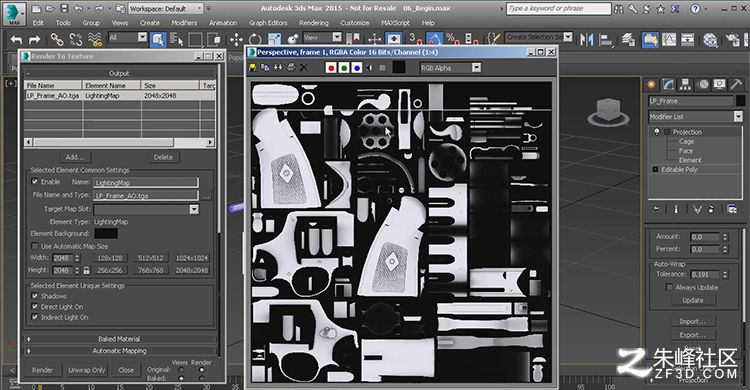750x390 pixels.
Task: Select the 1024x1024 map size preset
Action: click(x=192, y=258)
